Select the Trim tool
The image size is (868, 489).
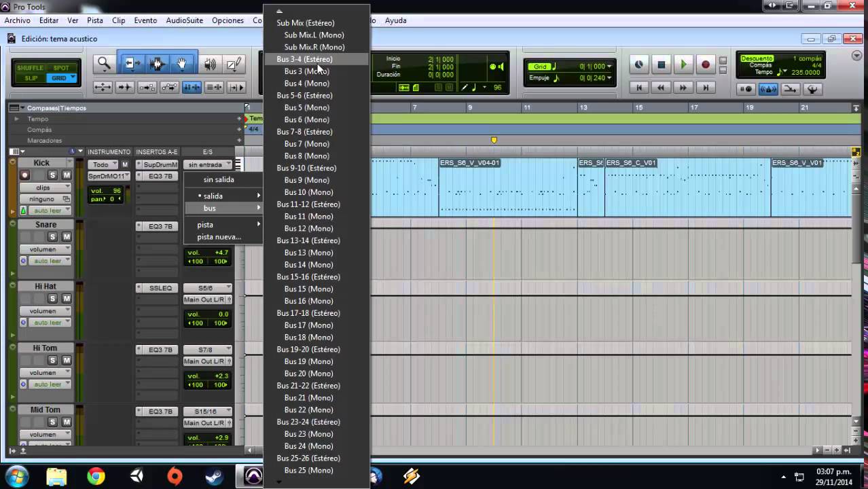pos(132,64)
